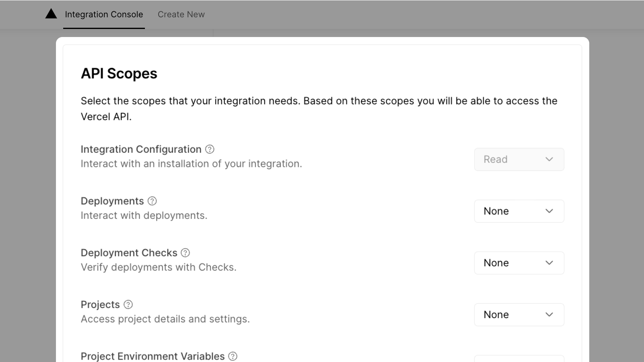Viewport: 644px width, 362px height.
Task: Open the help icon beside Integration Configuration
Action: point(209,149)
